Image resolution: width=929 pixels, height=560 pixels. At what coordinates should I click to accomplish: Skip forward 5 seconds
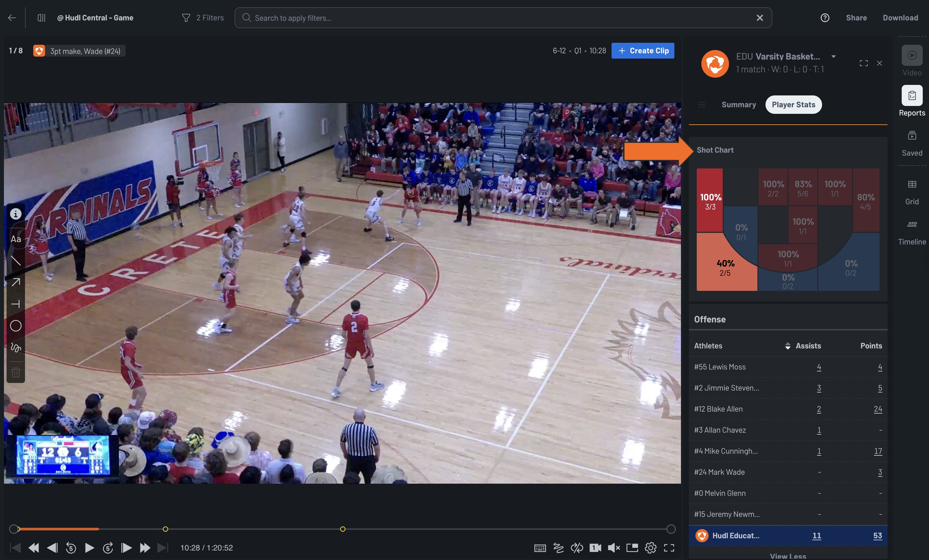[x=108, y=547]
